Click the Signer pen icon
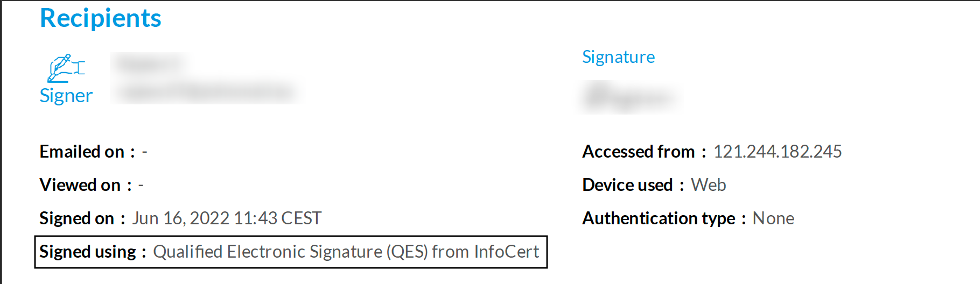Image resolution: width=980 pixels, height=284 pixels. tap(66, 68)
